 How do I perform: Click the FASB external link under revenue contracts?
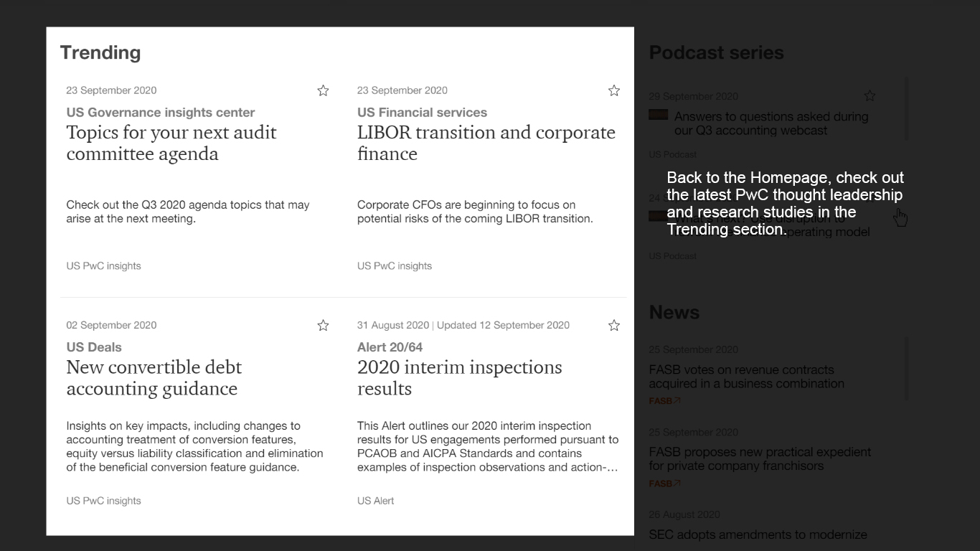[x=664, y=401]
